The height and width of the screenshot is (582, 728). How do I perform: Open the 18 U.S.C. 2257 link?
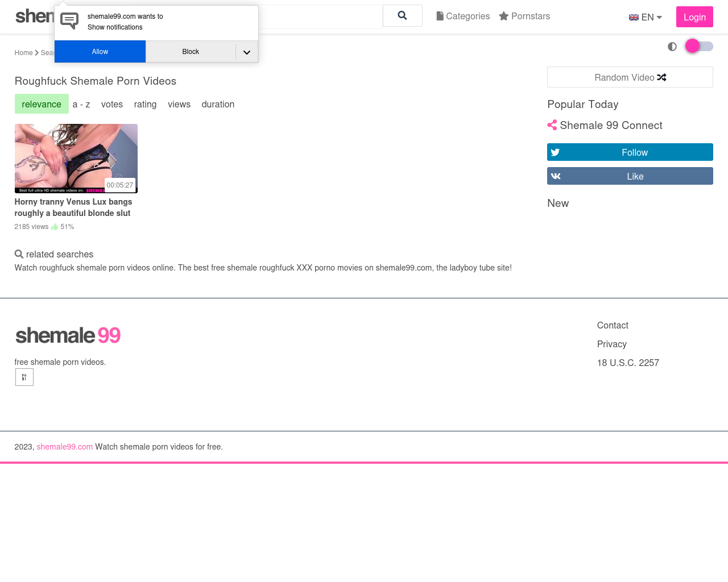click(628, 363)
